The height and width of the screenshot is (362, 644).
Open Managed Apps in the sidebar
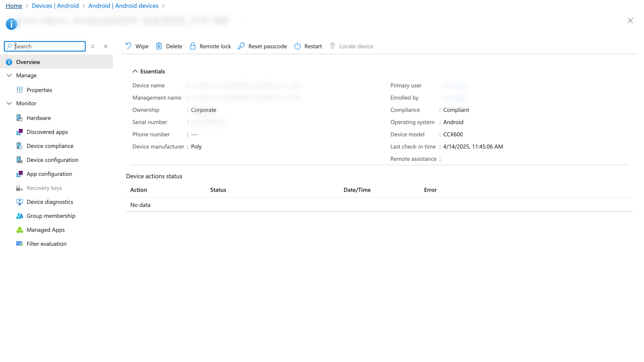pos(45,230)
